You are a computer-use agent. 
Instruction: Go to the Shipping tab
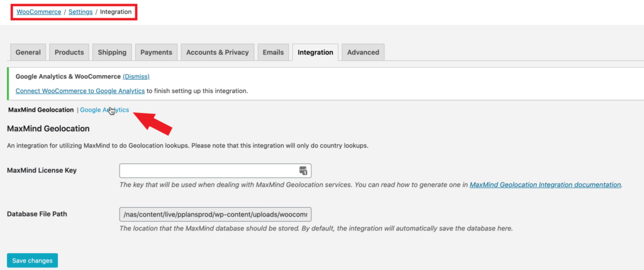[112, 53]
